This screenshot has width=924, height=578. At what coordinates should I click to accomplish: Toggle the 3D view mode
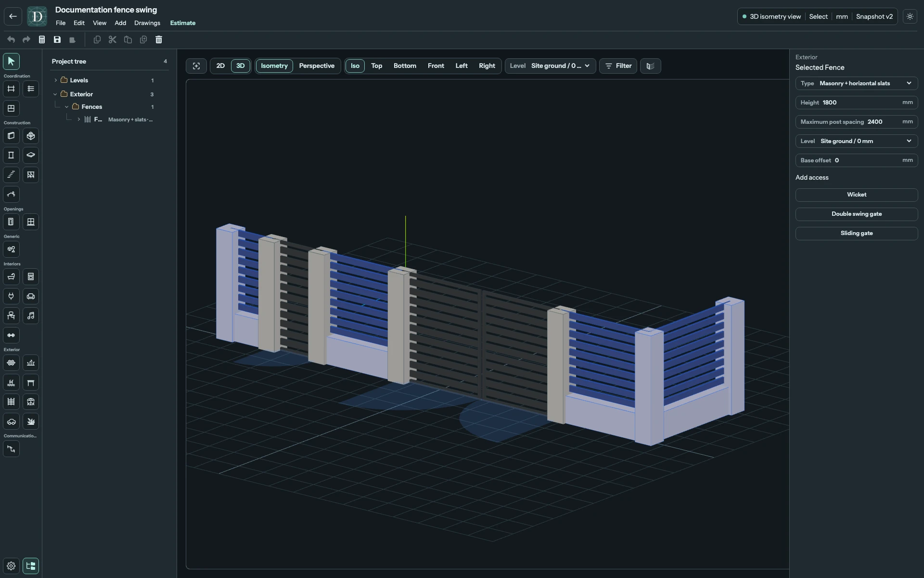pyautogui.click(x=241, y=66)
